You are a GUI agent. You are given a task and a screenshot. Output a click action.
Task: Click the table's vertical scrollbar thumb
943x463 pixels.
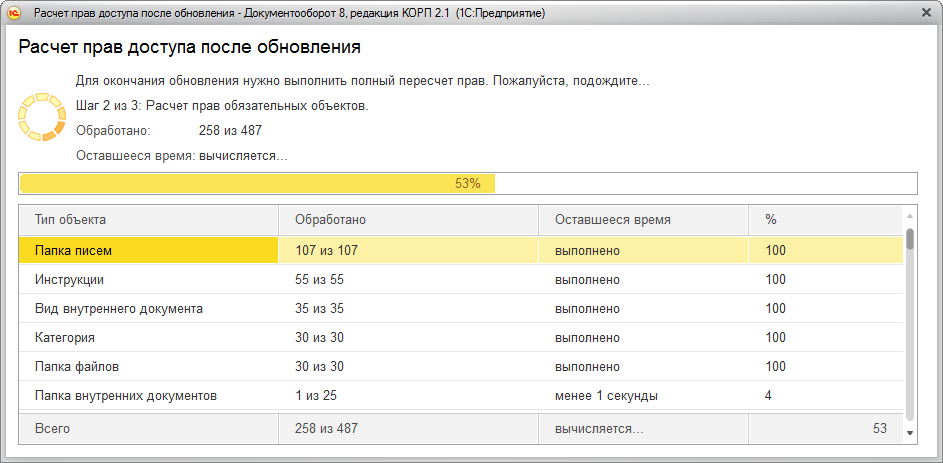[910, 238]
